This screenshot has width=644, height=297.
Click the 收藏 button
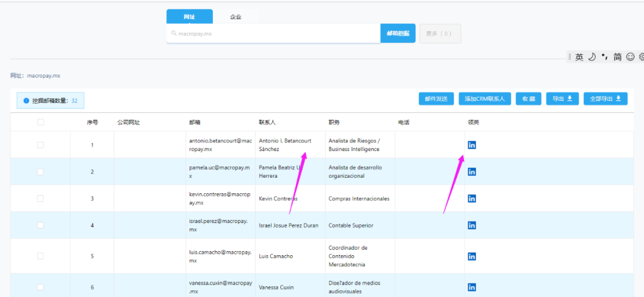tap(528, 99)
